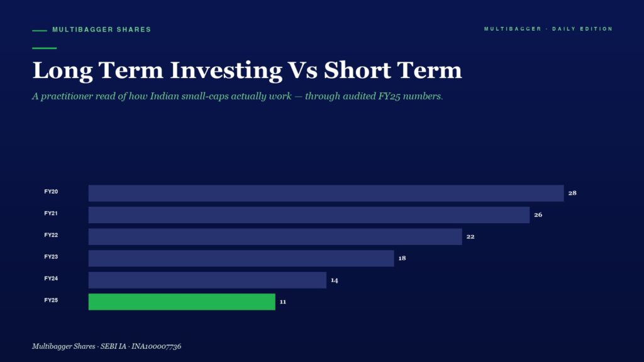Click the 'Long Term Investing Vs Short Term' title
The height and width of the screenshot is (362, 644).
click(x=247, y=70)
